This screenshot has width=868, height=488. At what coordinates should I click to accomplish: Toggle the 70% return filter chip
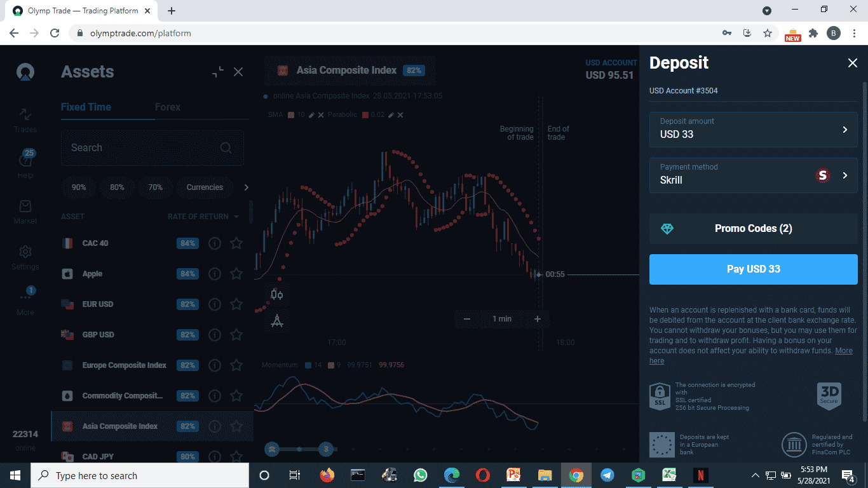click(x=156, y=187)
